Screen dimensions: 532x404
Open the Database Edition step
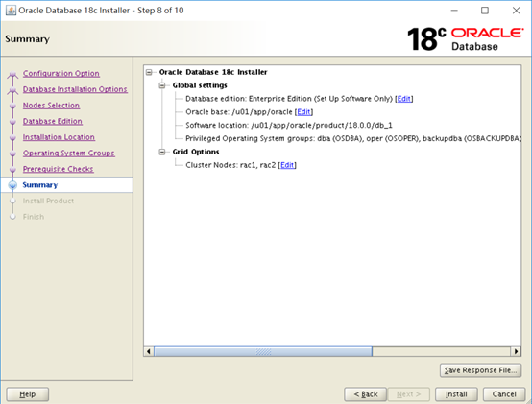53,121
